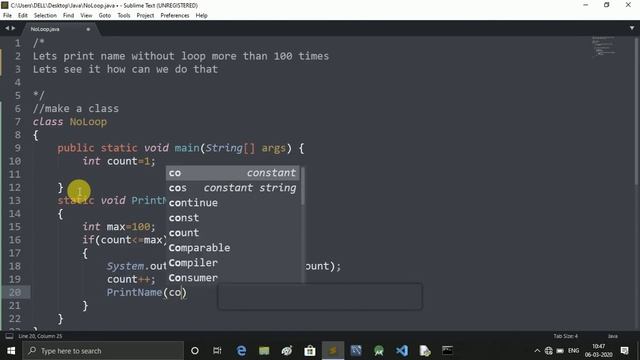
Task: Choose 'co constant' autocomplete suggestion
Action: (233, 173)
